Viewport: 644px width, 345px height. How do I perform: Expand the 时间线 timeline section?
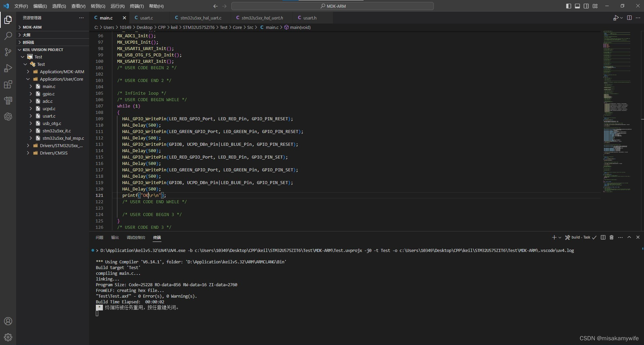53,42
